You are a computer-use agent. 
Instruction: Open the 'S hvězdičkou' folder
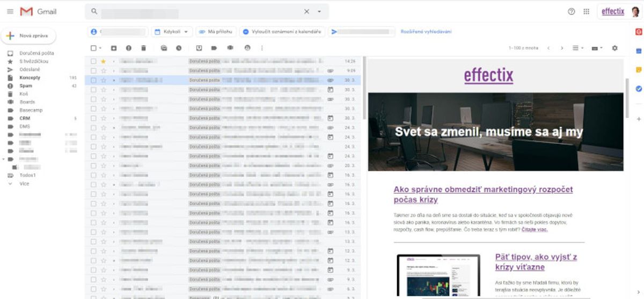[x=33, y=61]
